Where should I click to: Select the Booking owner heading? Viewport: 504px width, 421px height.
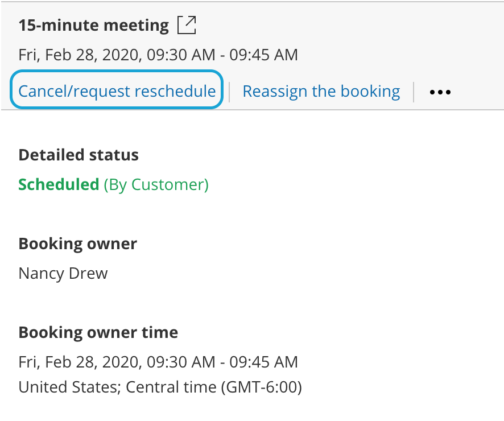pos(77,243)
